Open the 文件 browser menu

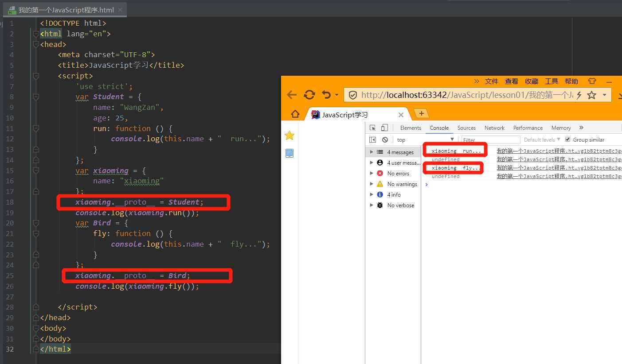(x=492, y=81)
